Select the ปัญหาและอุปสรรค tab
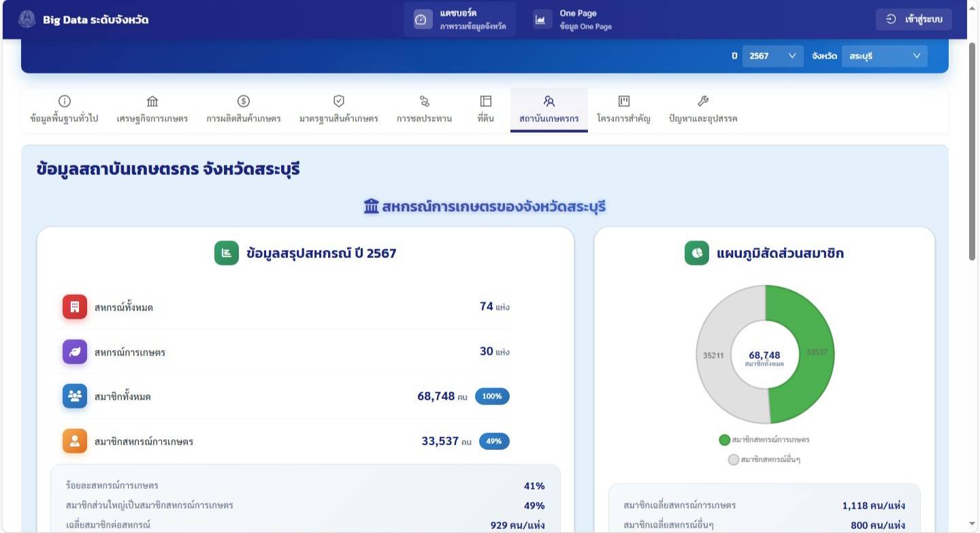This screenshot has height=533, width=980. click(703, 110)
